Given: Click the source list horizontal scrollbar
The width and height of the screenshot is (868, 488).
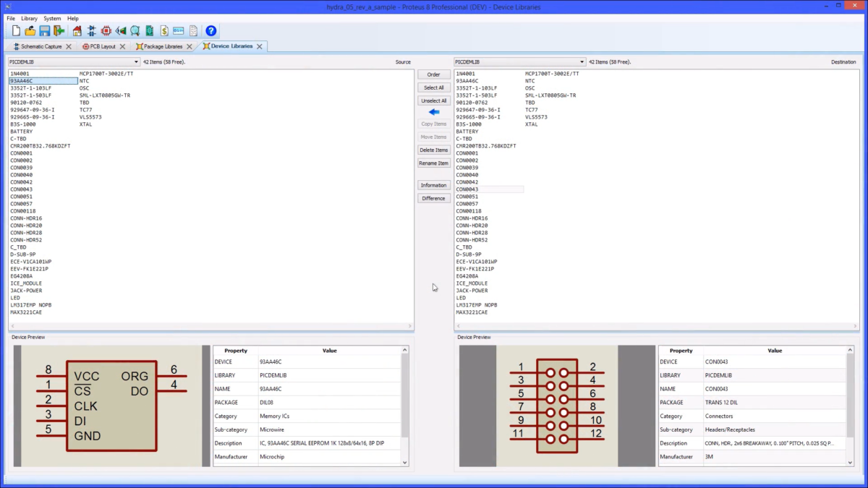Looking at the screenshot, I should pyautogui.click(x=210, y=327).
